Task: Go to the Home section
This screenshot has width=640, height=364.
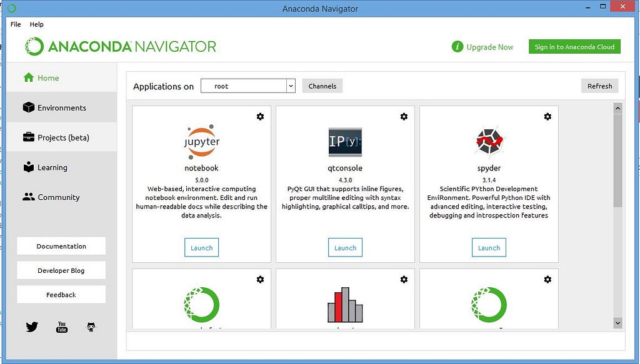Action: click(62, 77)
